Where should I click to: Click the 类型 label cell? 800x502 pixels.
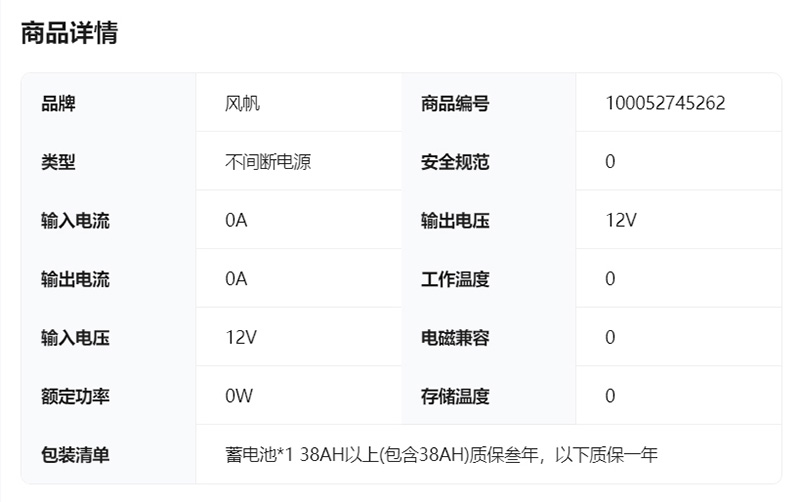point(58,162)
